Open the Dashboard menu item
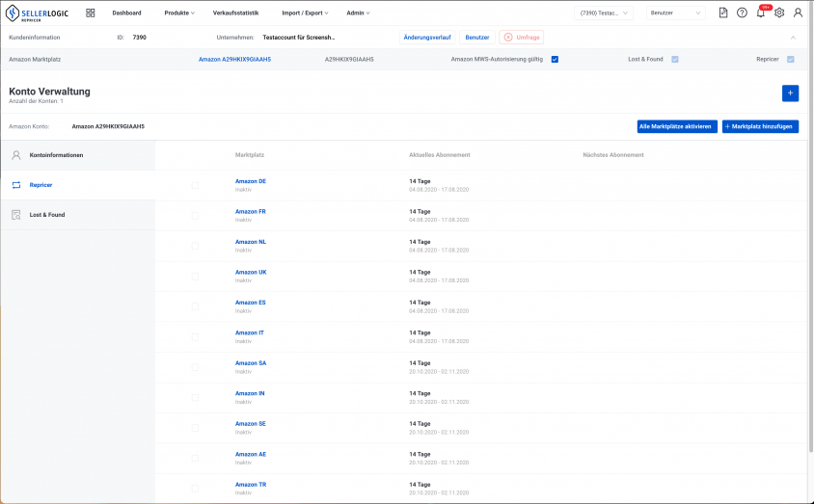814x504 pixels. [x=126, y=13]
